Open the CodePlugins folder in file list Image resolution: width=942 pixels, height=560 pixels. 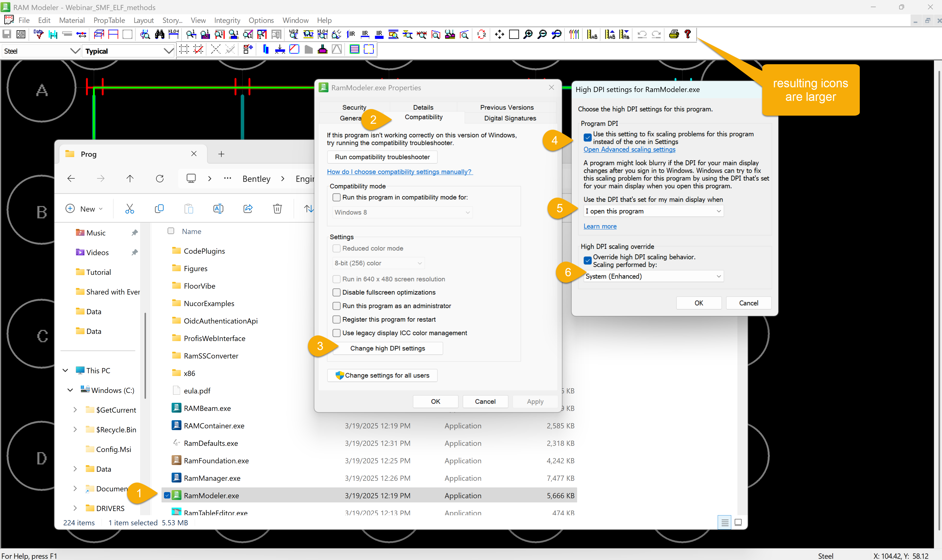click(204, 251)
